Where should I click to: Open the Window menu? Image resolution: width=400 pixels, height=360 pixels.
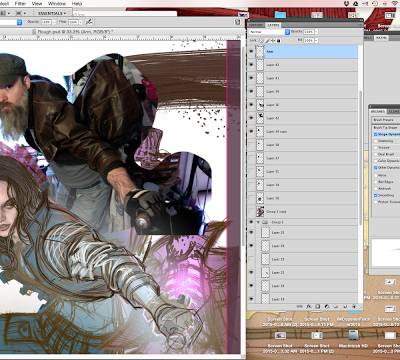click(x=57, y=4)
